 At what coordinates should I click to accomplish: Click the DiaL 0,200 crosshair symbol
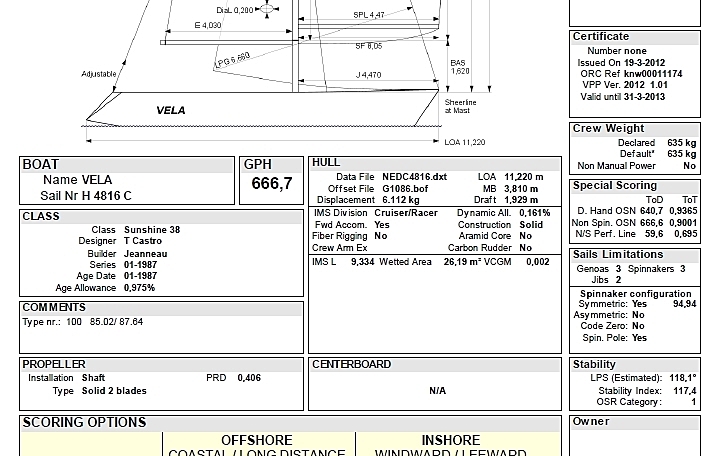[x=267, y=9]
